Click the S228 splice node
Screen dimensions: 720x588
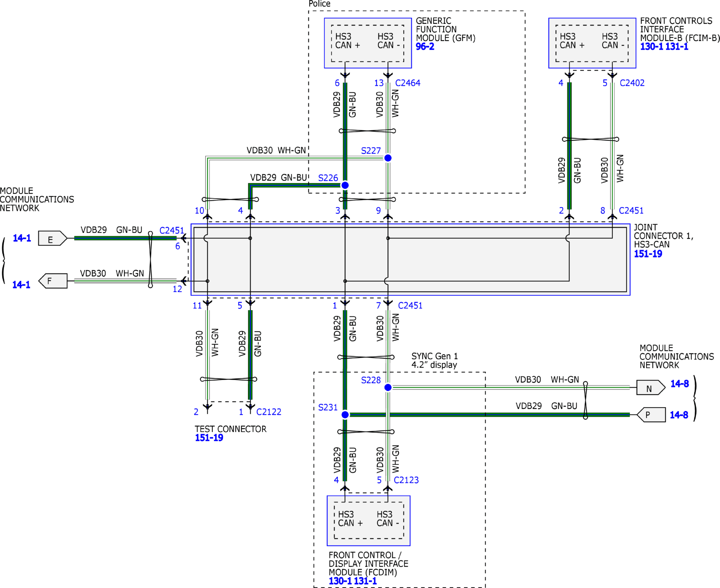coord(388,387)
